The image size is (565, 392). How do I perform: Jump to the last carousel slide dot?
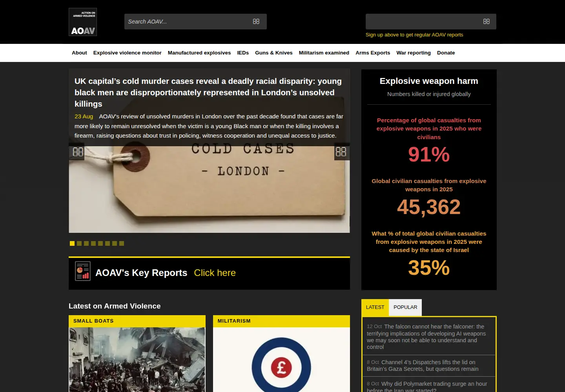[x=122, y=243]
